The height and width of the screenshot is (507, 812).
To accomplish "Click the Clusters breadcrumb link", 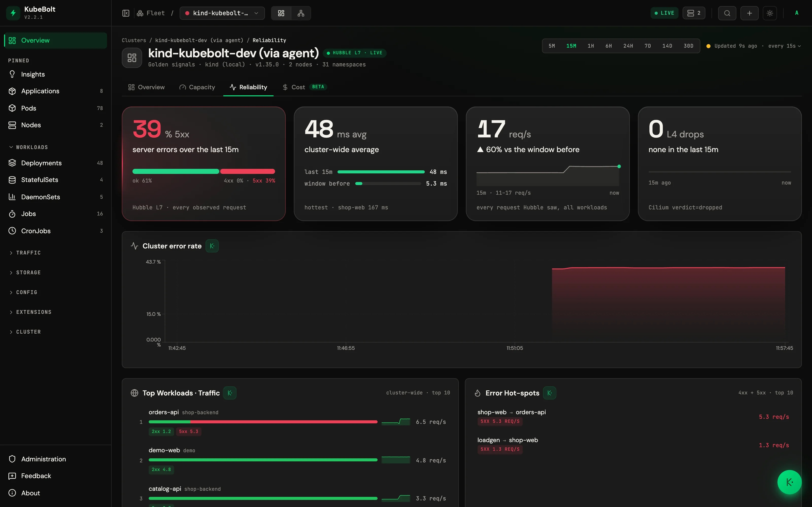I will point(134,40).
